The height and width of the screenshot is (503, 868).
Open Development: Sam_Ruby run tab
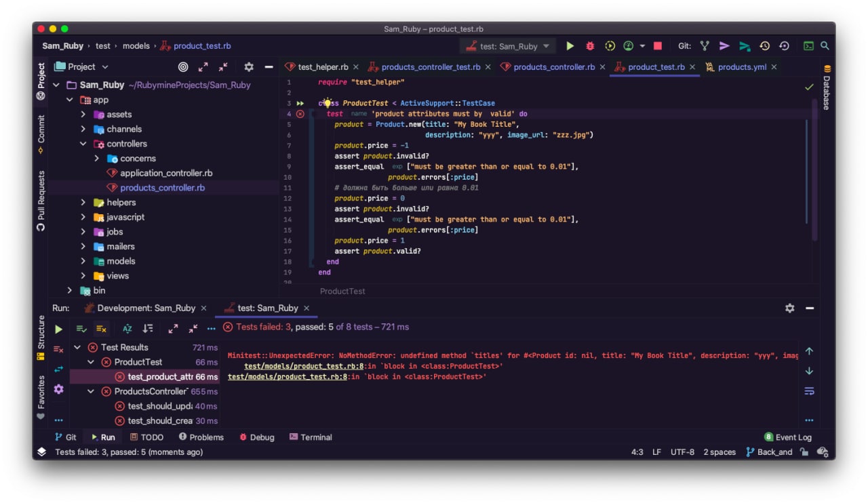tap(145, 308)
